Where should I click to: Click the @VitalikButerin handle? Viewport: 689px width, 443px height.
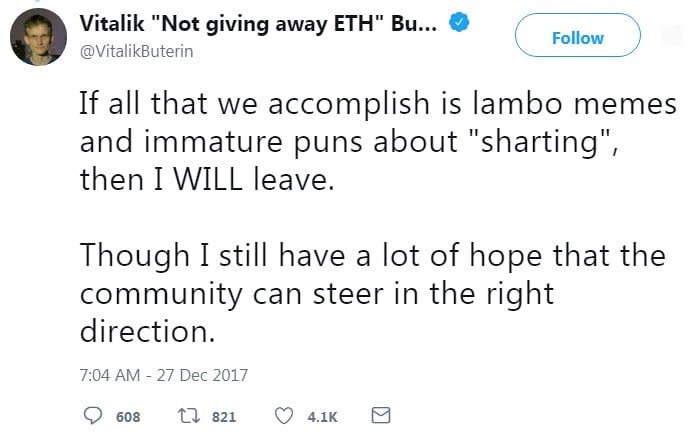[x=136, y=51]
